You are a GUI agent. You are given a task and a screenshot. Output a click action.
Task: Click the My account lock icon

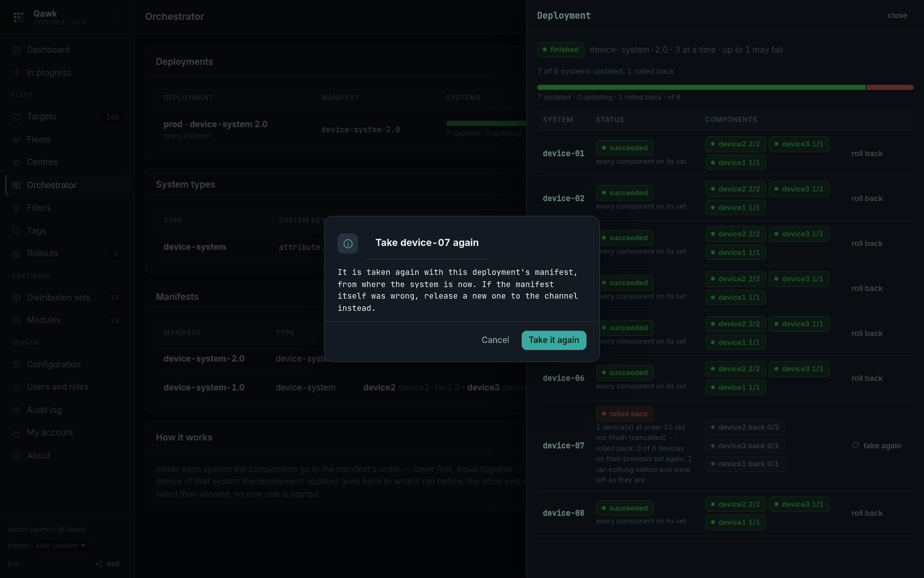[16, 433]
